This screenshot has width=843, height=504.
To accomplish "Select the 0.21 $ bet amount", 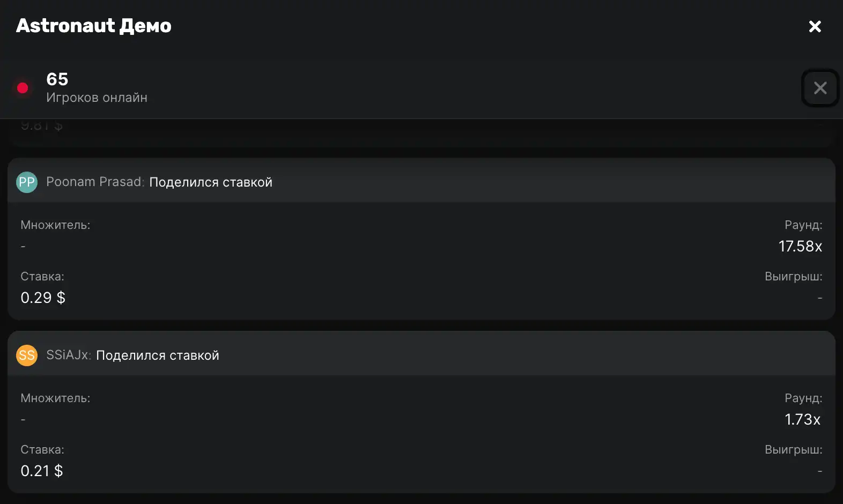I will point(42,471).
